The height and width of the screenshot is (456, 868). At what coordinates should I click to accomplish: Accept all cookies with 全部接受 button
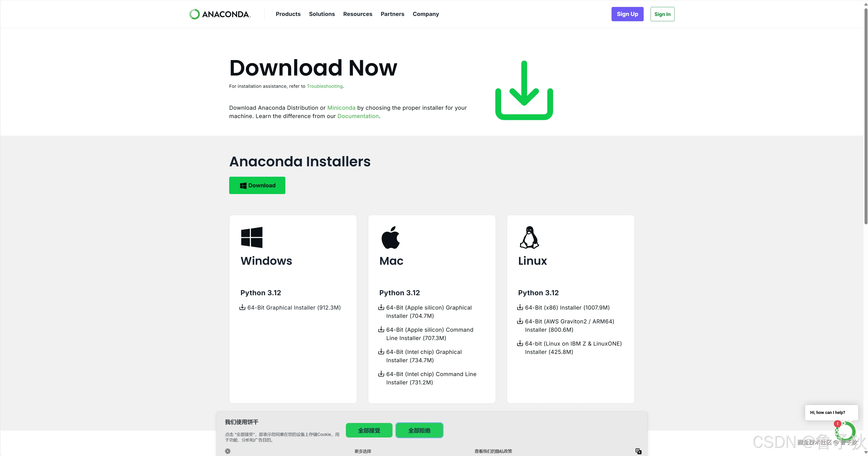click(x=369, y=430)
